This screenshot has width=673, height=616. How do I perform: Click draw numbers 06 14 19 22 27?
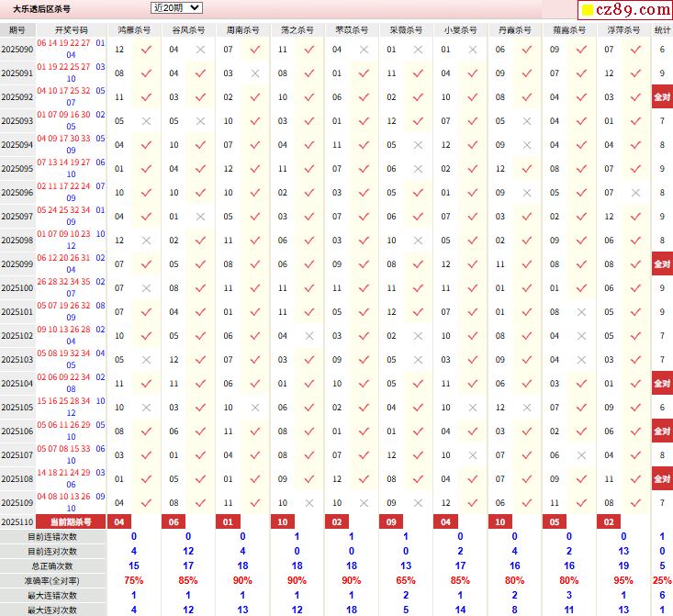tap(63, 43)
